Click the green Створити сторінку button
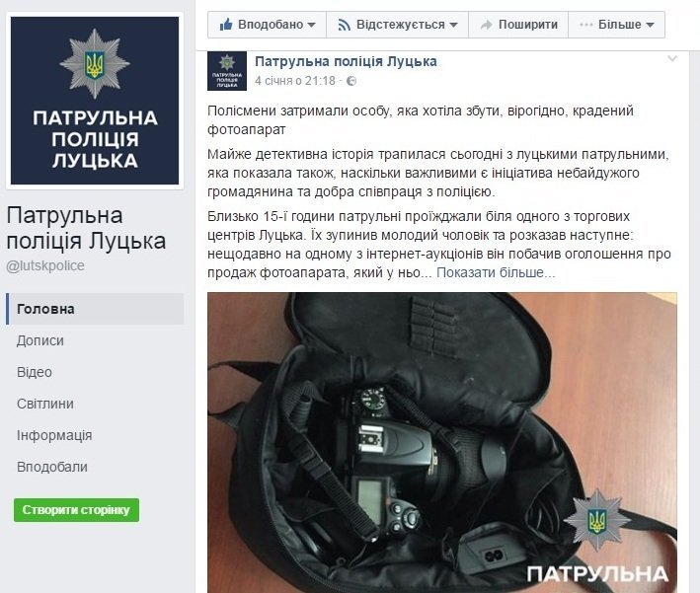 [x=76, y=510]
